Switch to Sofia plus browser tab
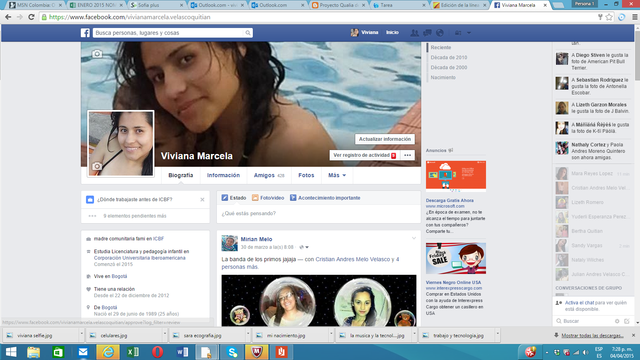Viewport: 640px width, 360px height. click(156, 5)
